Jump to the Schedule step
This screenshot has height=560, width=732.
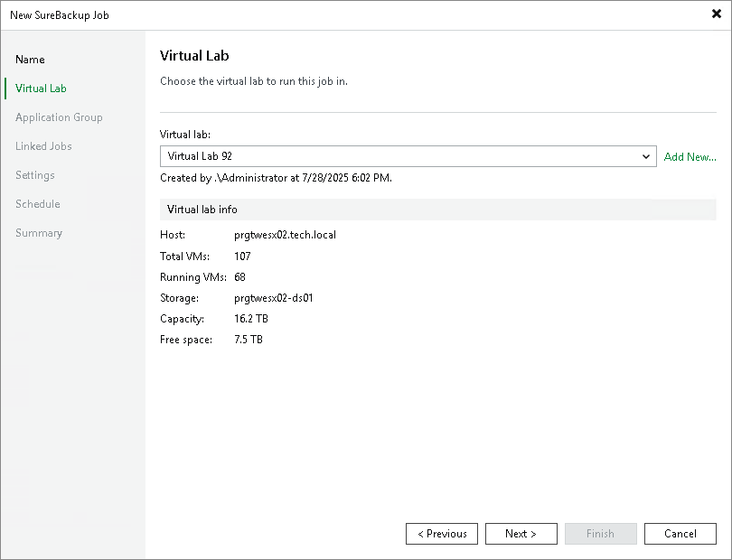click(x=37, y=203)
